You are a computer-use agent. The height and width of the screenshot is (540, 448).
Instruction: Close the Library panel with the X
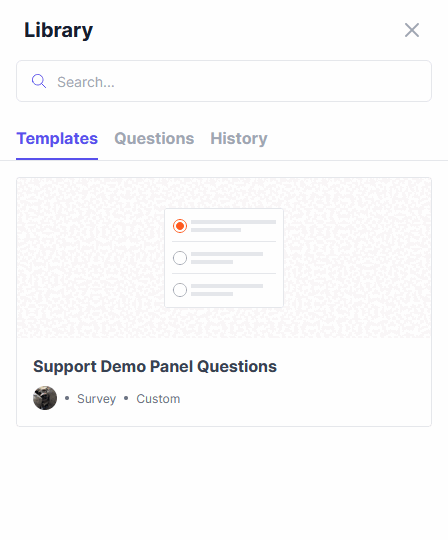[x=412, y=30]
